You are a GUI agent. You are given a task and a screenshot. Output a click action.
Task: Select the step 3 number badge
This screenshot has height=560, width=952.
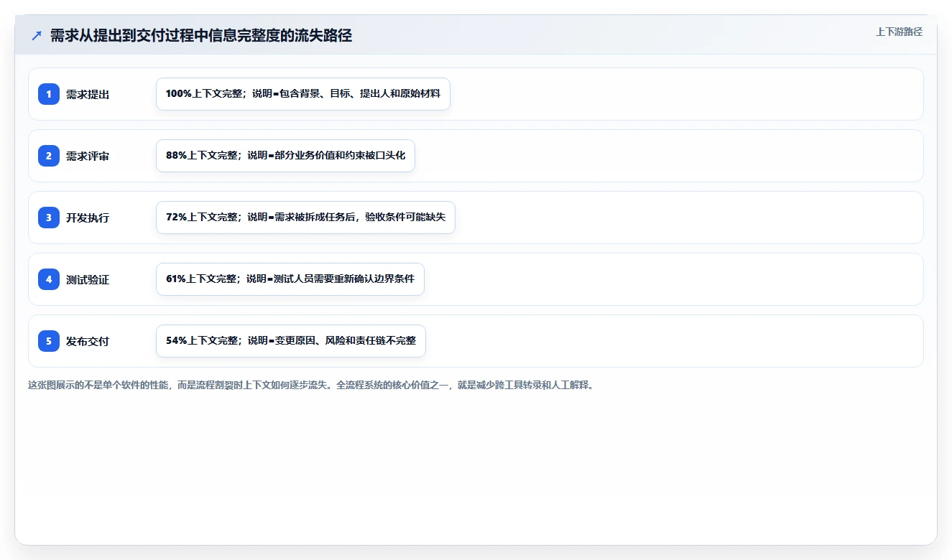[49, 218]
